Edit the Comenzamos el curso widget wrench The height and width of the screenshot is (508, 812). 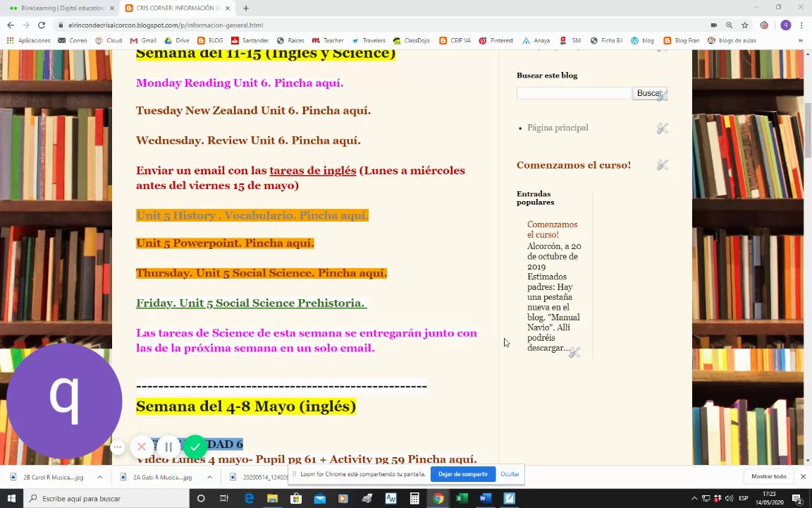tap(663, 165)
